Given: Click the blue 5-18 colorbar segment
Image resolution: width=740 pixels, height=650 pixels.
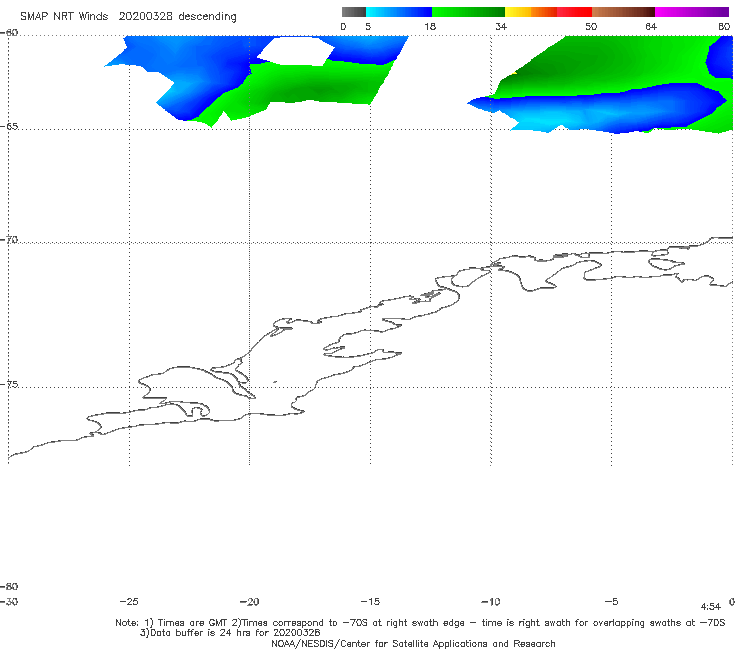Looking at the screenshot, I should click(399, 12).
